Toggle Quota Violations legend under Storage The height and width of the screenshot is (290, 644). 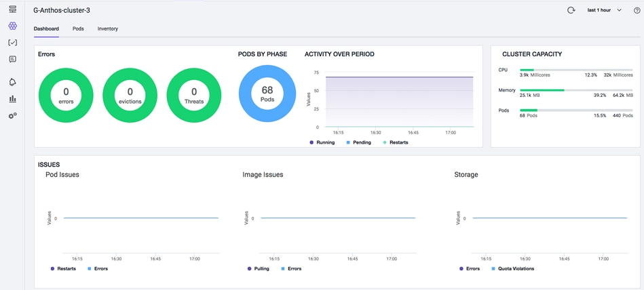pyautogui.click(x=512, y=269)
